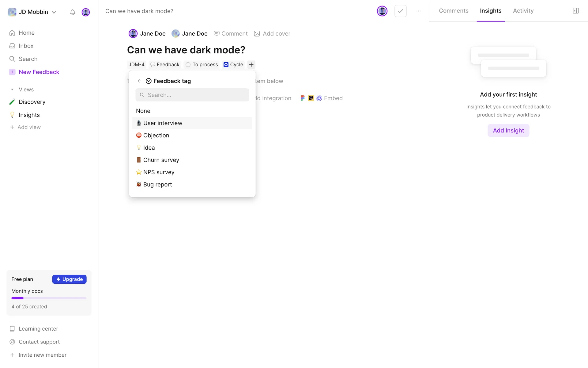The height and width of the screenshot is (368, 588).
Task: Click the Figma integration icon
Action: tap(303, 98)
